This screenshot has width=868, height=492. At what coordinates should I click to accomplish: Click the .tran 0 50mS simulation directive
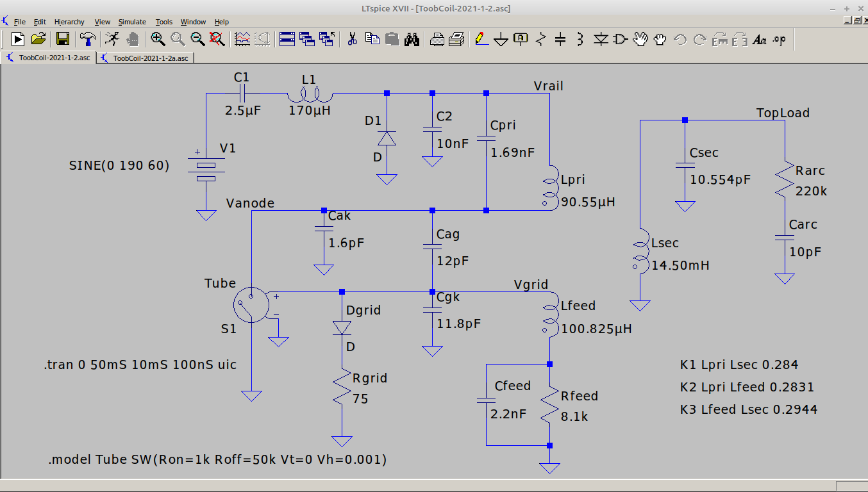(x=140, y=365)
